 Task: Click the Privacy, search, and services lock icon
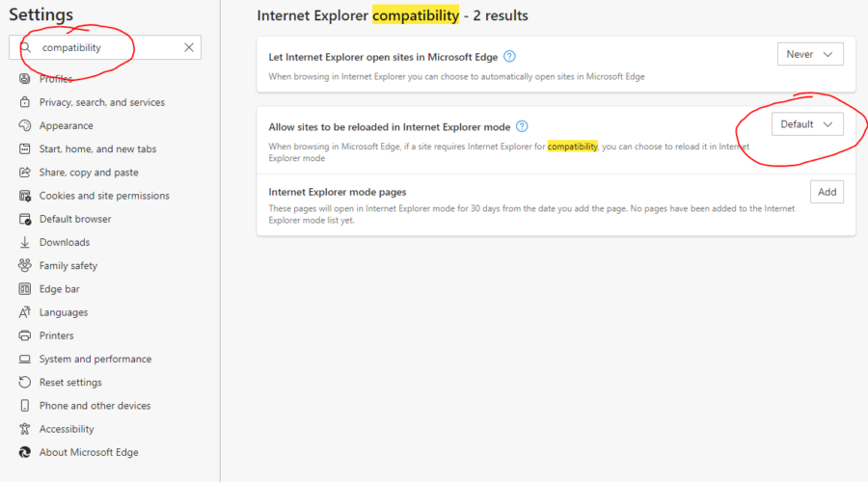click(x=25, y=102)
